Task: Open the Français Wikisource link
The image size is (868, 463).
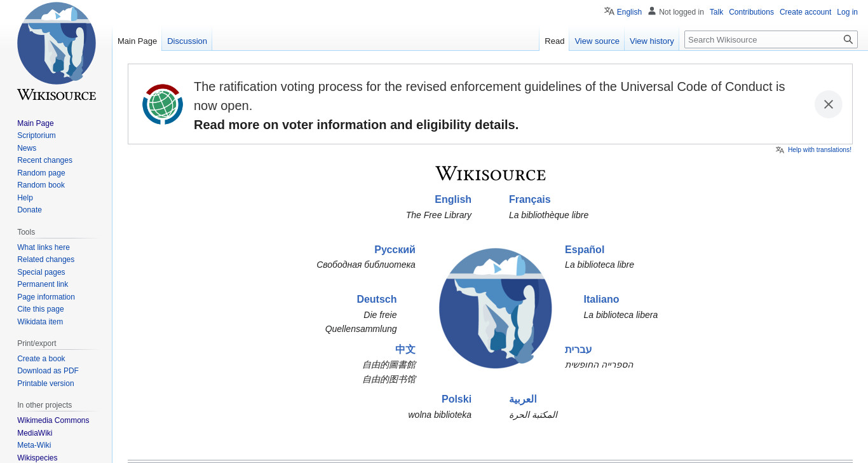Action: point(529,199)
